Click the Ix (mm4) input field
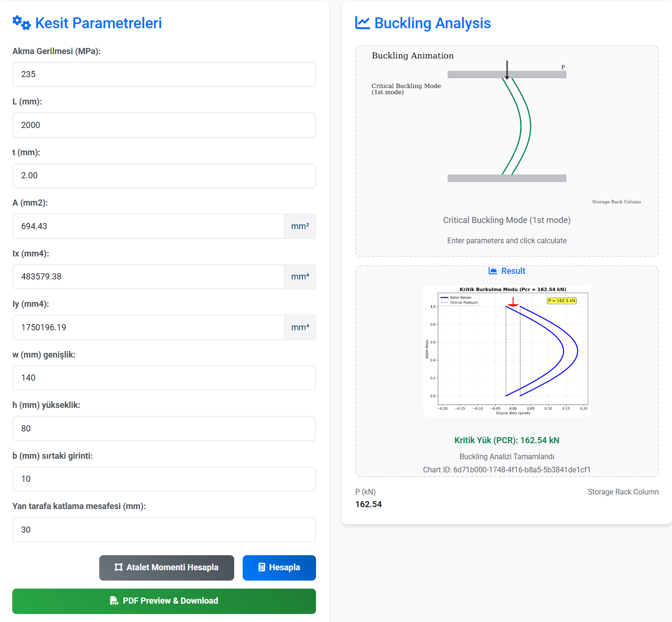This screenshot has width=672, height=622. tap(148, 277)
